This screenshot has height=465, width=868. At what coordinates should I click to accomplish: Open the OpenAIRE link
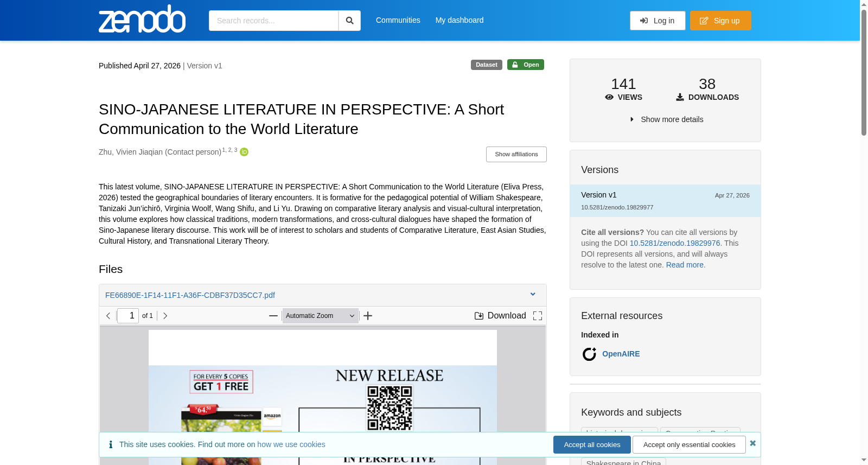click(621, 354)
